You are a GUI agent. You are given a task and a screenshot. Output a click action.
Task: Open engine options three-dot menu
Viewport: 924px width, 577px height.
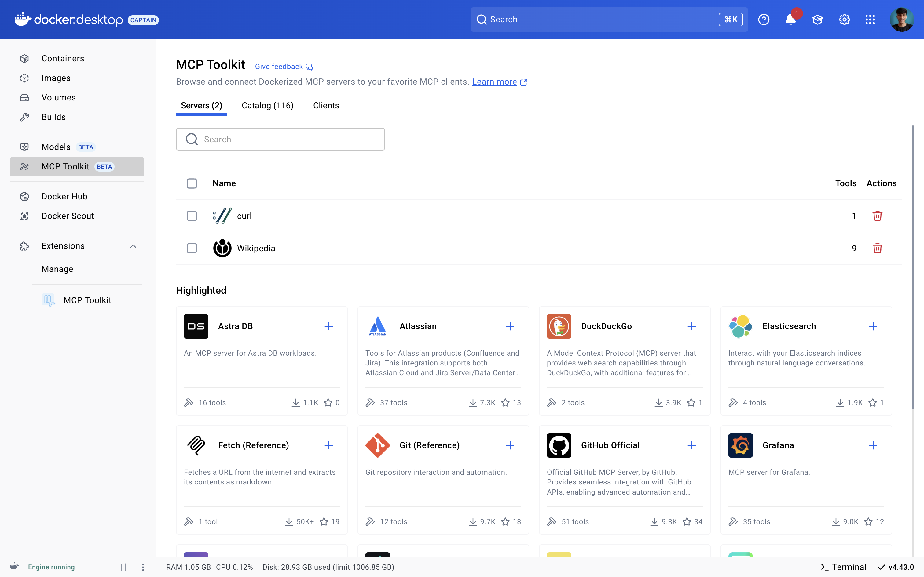click(x=143, y=567)
